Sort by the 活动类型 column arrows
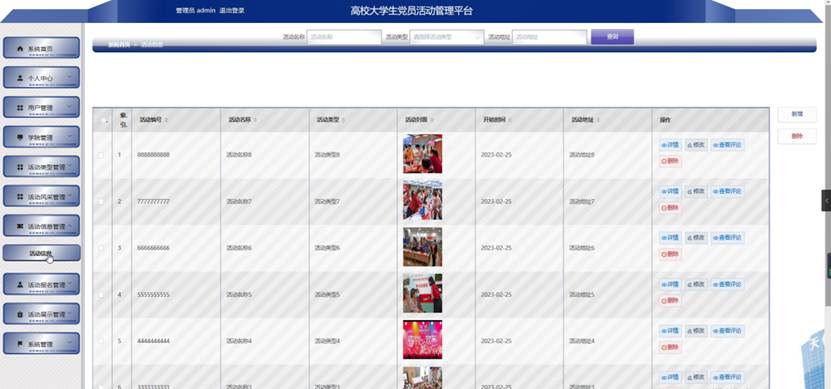 point(343,120)
